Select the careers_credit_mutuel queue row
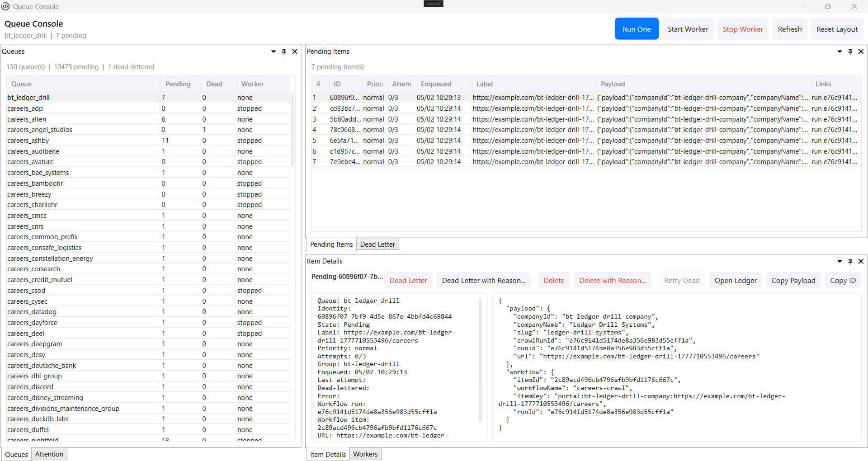The height and width of the screenshot is (461, 868). coord(148,280)
